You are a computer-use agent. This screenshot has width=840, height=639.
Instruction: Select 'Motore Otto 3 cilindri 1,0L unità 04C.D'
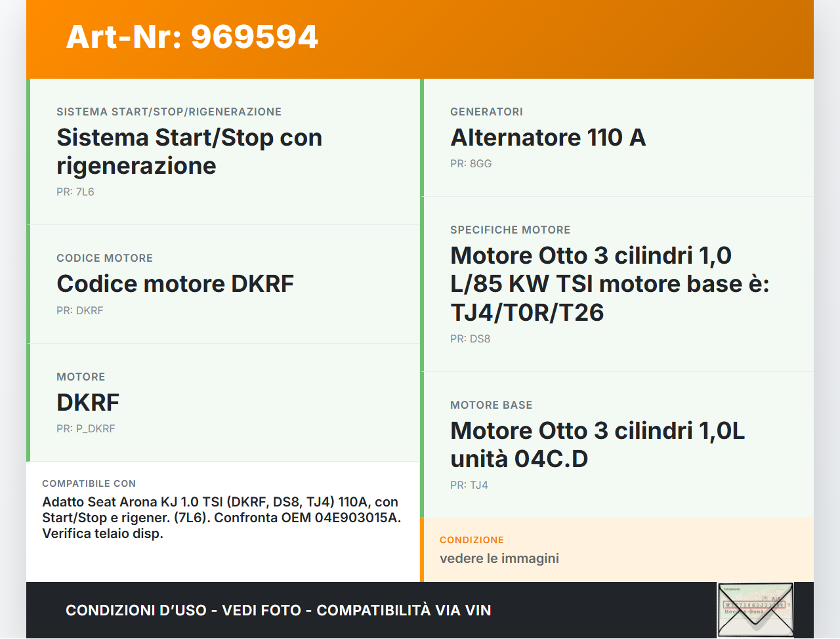coord(598,445)
